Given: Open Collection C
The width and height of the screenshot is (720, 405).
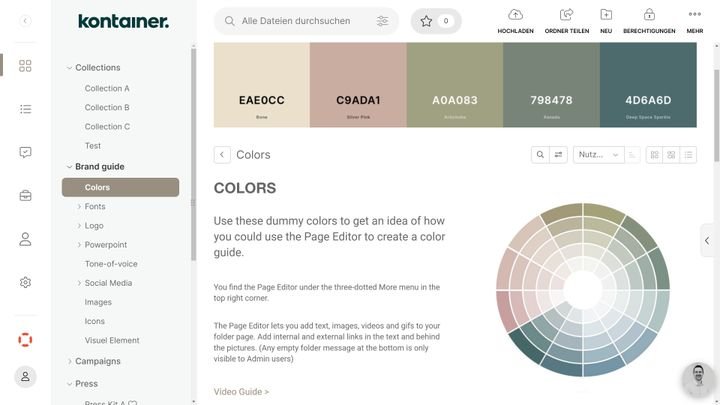Looking at the screenshot, I should coord(107,126).
